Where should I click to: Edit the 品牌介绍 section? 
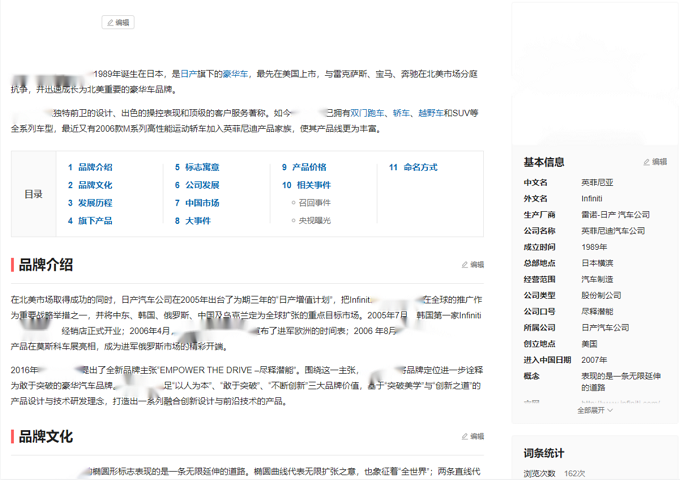[473, 264]
